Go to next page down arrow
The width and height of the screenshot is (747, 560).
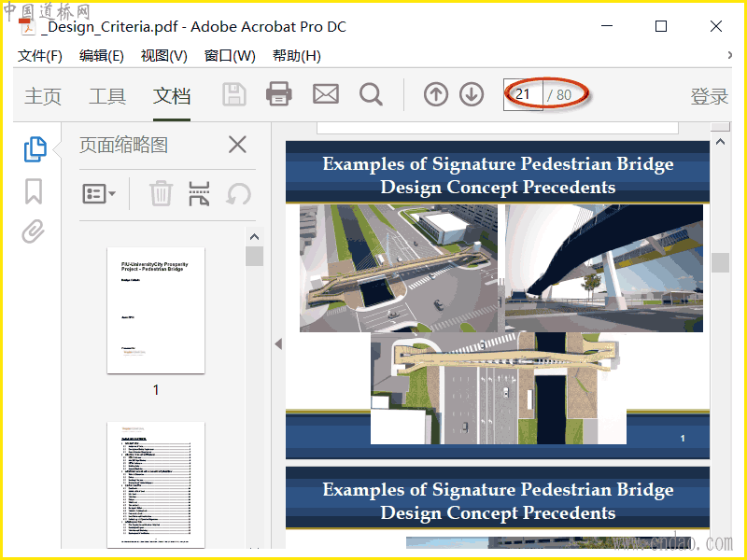[x=472, y=94]
